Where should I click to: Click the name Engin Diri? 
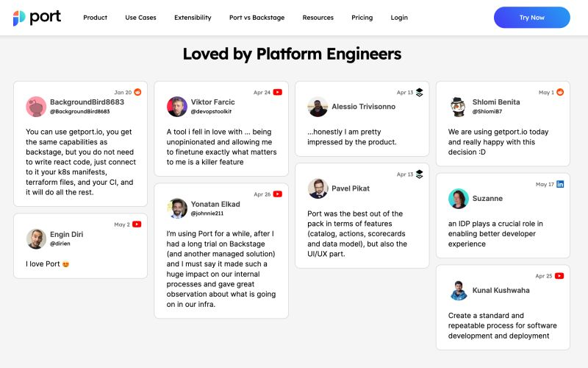tap(66, 234)
